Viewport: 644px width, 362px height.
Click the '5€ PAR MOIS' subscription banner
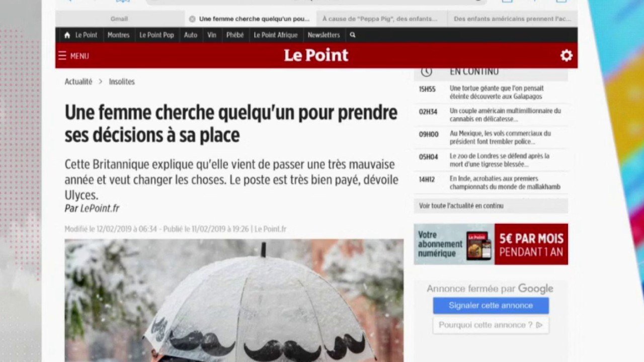pyautogui.click(x=531, y=244)
